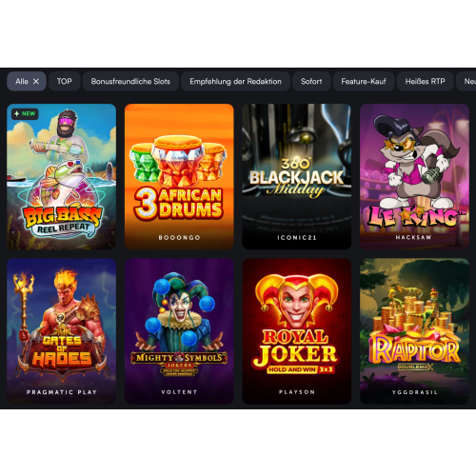Open Mighty Symbols Jokers by Voltent
The height and width of the screenshot is (476, 476).
pos(179,331)
